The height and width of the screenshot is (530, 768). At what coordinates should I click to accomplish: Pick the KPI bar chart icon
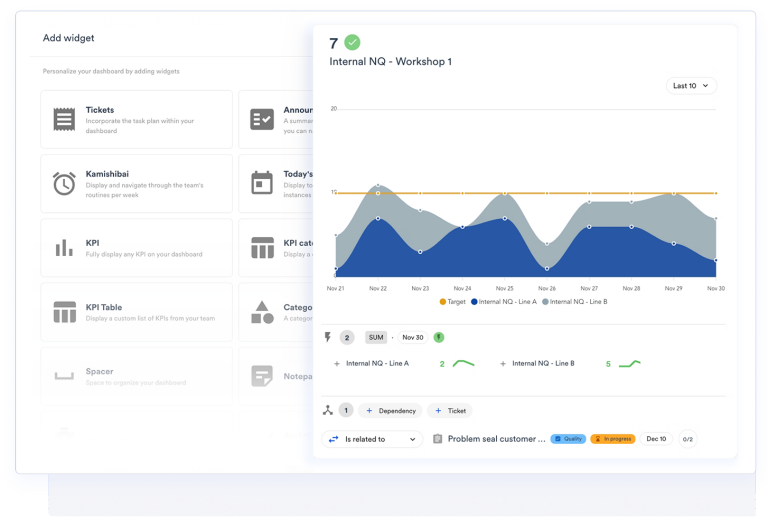(x=64, y=247)
